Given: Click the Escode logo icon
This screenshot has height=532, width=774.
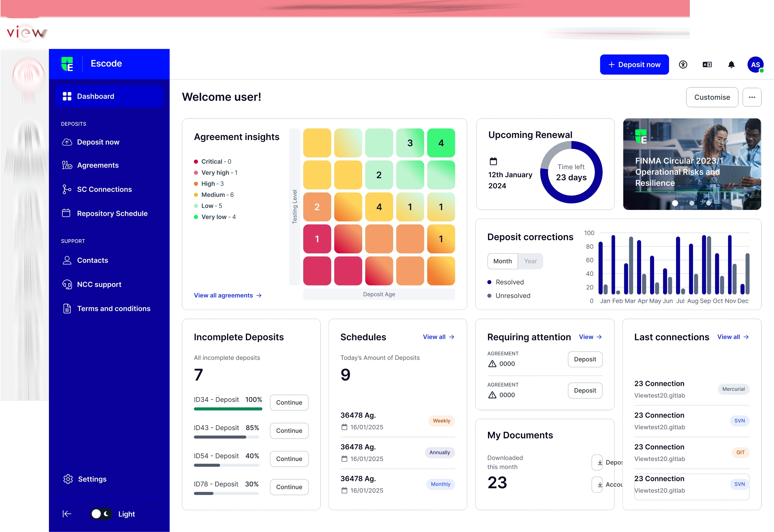Looking at the screenshot, I should [x=67, y=64].
